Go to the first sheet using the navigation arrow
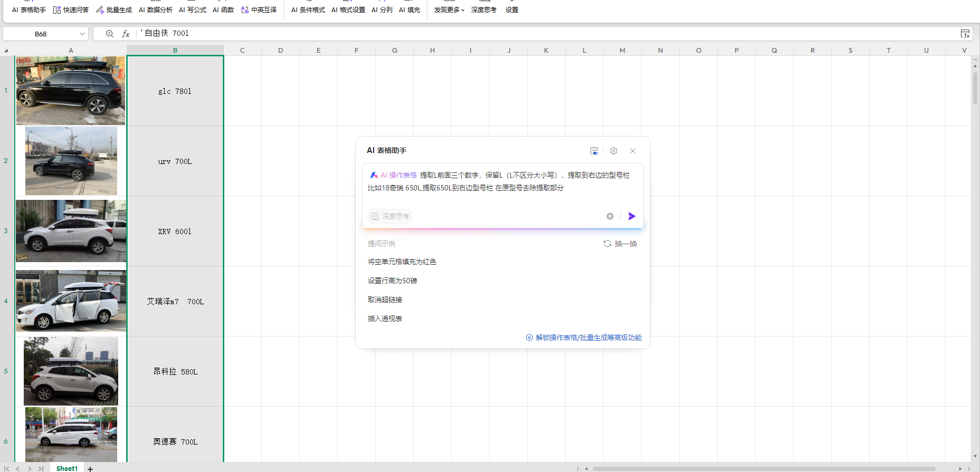This screenshot has width=980, height=472. [7, 468]
